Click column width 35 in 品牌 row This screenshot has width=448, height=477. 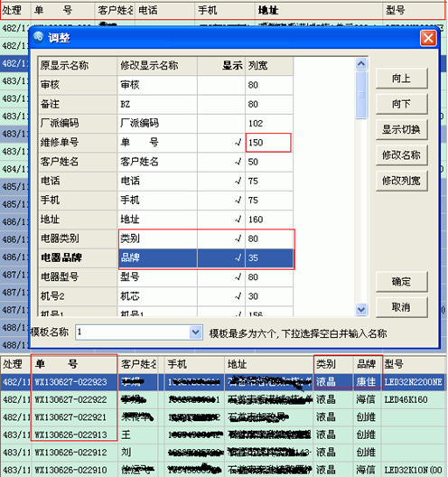pos(269,258)
